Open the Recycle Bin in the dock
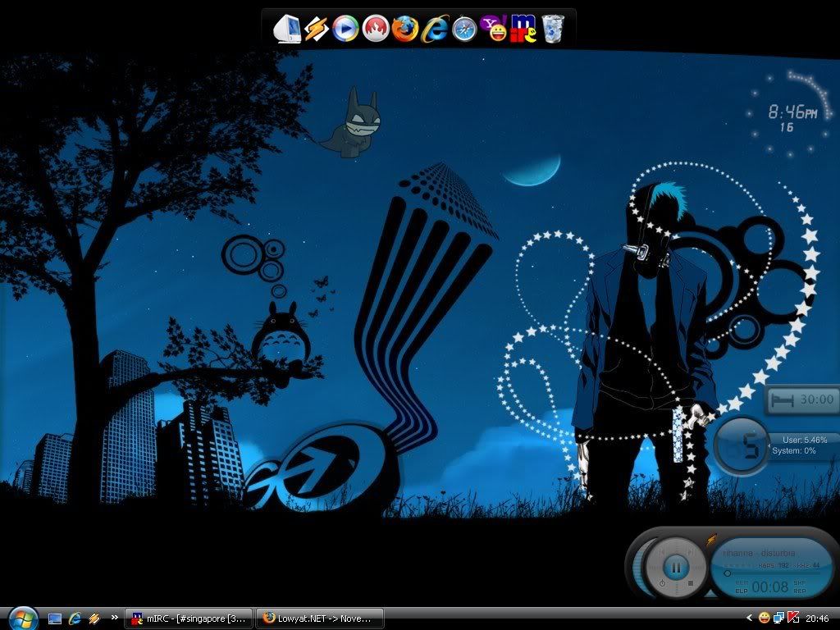The image size is (840, 630). pos(554,29)
